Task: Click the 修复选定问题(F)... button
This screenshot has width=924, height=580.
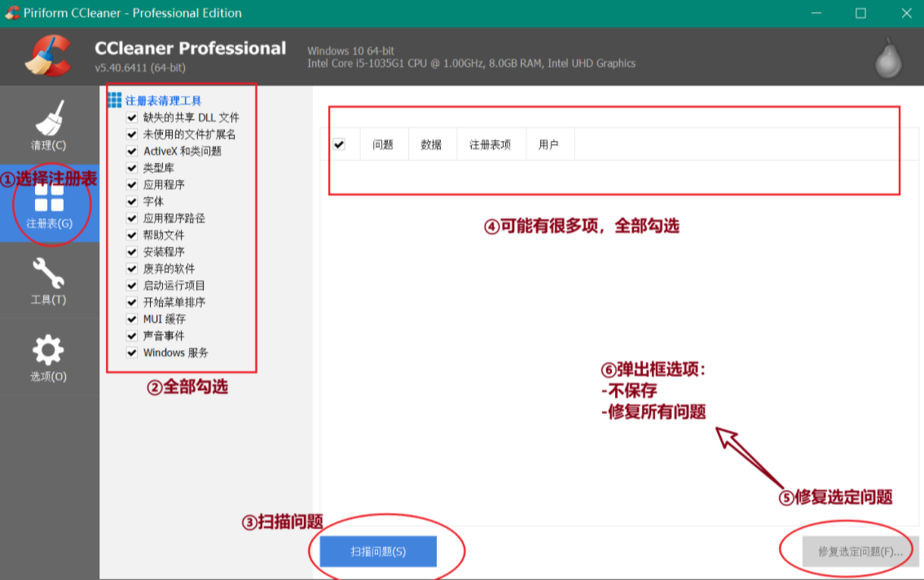Action: pos(860,551)
